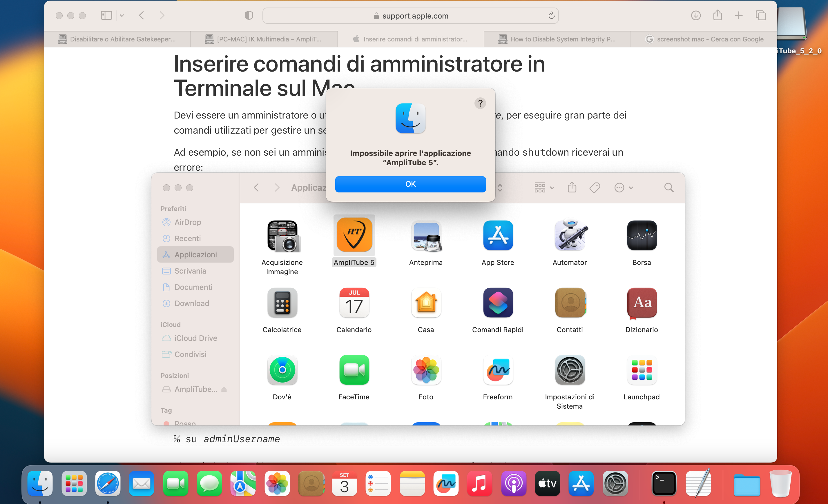Select Condivisi in Finder sidebar
Viewport: 828px width, 504px height.
pyautogui.click(x=195, y=354)
